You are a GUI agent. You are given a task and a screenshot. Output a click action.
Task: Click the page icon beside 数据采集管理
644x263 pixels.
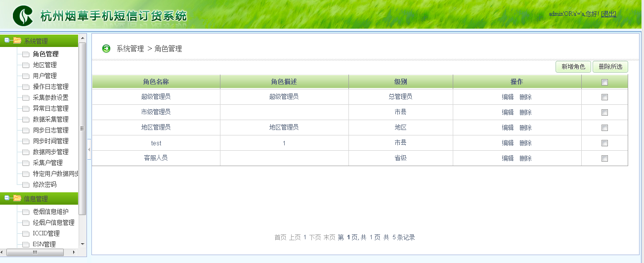pyautogui.click(x=26, y=120)
